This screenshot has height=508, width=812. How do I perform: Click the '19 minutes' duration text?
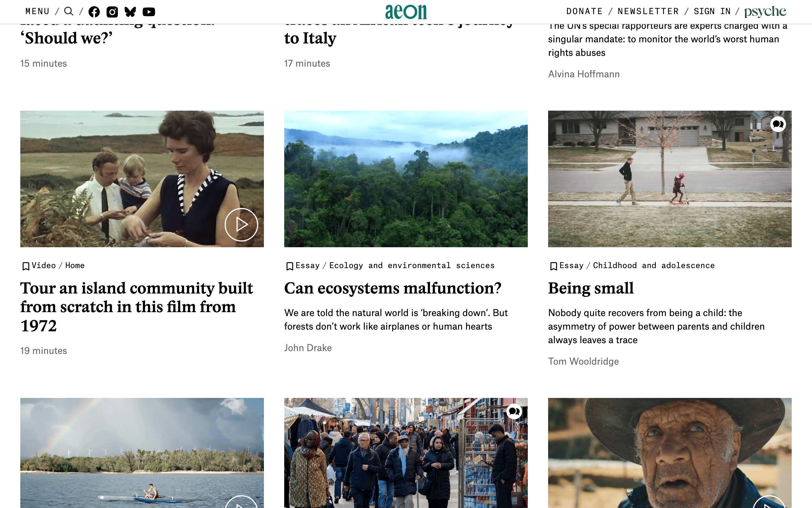tap(44, 351)
